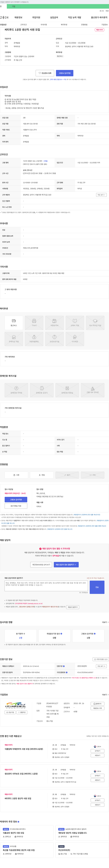
Task: Click the 자녀 학자금 지원 icon
Action: point(95,323)
